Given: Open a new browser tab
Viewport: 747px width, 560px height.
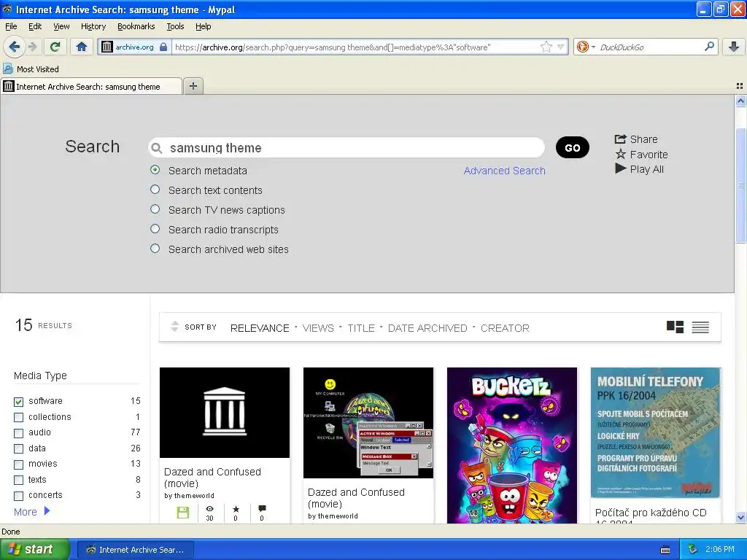Looking at the screenshot, I should 193,86.
